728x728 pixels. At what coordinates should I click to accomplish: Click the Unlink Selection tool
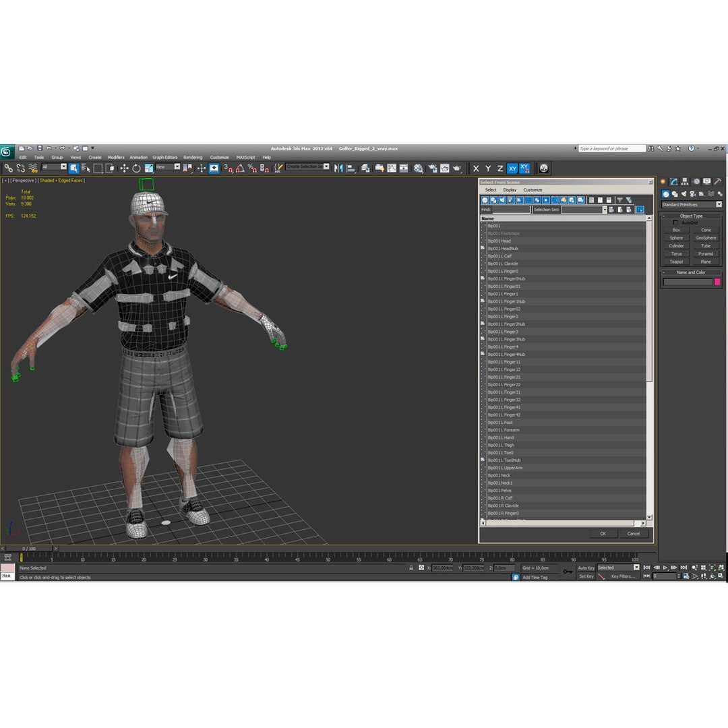[x=20, y=168]
